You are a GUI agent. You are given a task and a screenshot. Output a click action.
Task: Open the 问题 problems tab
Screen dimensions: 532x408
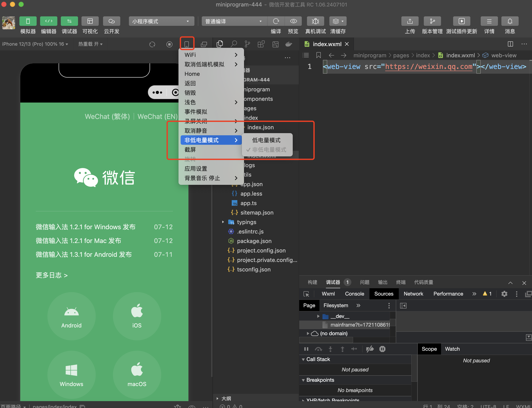(365, 282)
